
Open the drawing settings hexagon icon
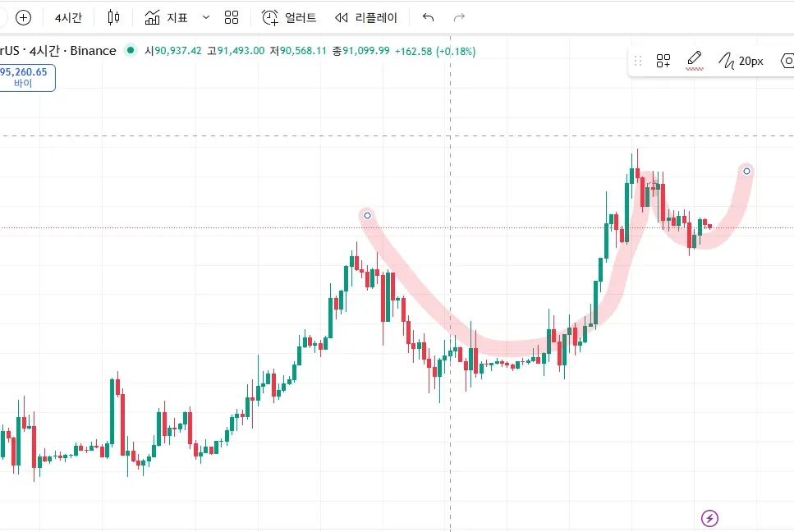(787, 61)
